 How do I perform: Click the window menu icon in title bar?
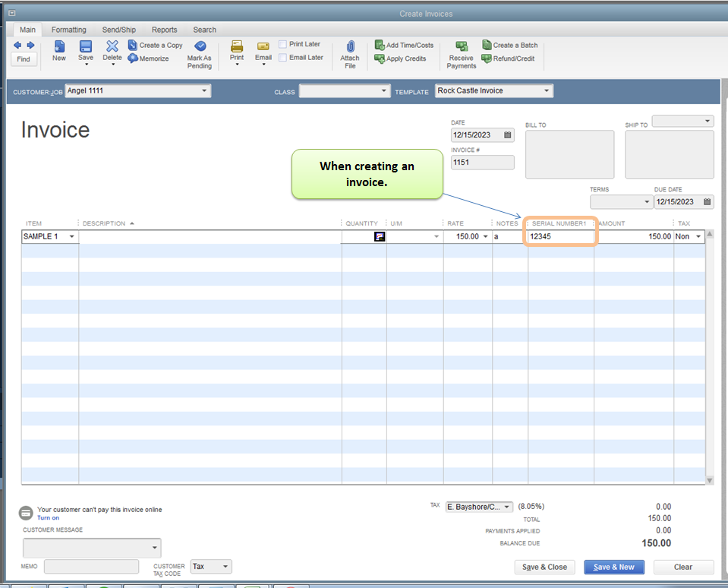(x=11, y=13)
